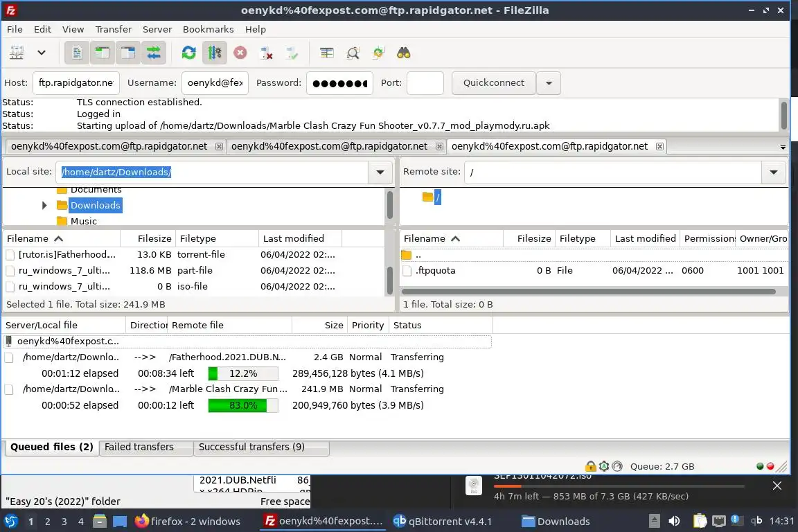Open the Quickconnect history dropdown
Viewport: 798px width, 532px height.
pyautogui.click(x=549, y=83)
